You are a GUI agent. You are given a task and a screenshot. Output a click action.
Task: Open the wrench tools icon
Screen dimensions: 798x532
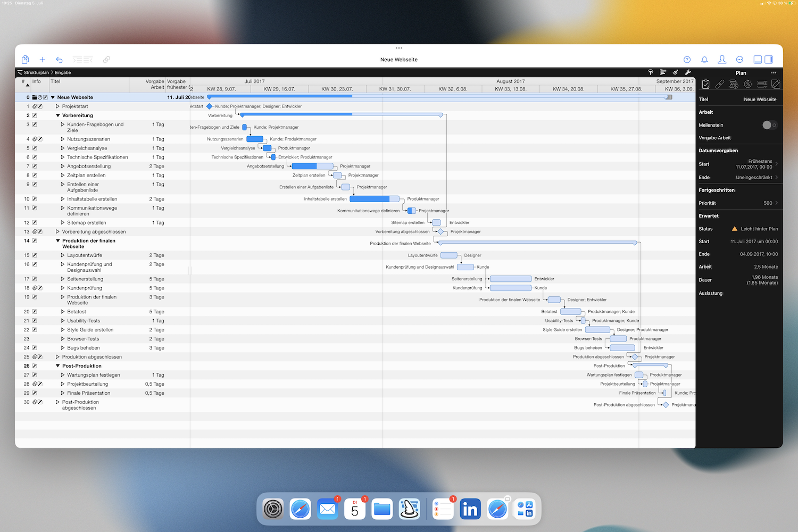pyautogui.click(x=687, y=72)
